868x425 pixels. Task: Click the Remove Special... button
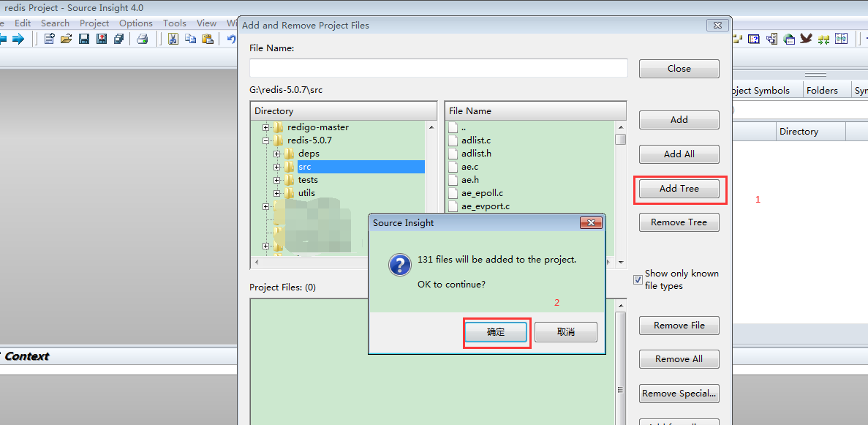point(679,394)
